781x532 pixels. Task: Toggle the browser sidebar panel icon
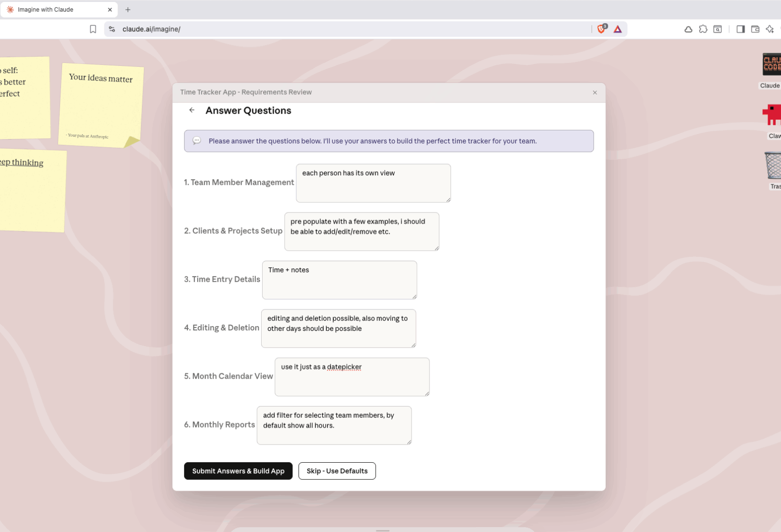tap(740, 29)
